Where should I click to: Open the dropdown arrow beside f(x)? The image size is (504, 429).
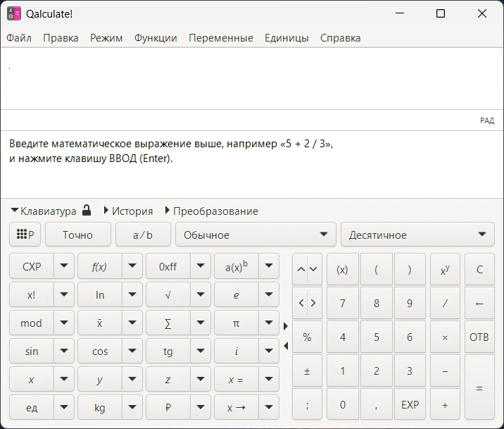(132, 266)
